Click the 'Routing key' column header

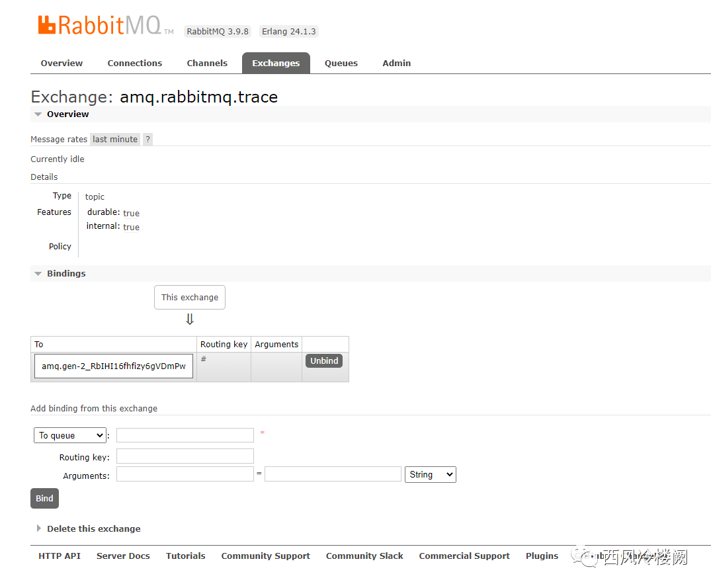coord(224,344)
